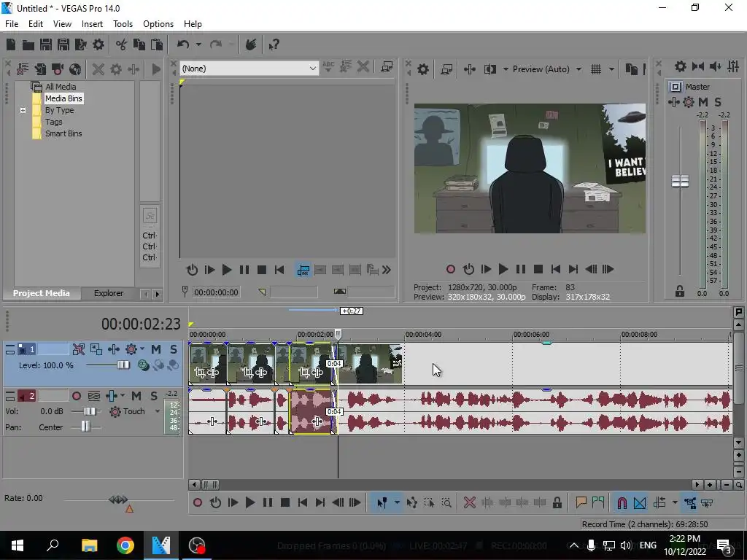747x560 pixels.
Task: Switch to the Explorer tab
Action: tap(109, 293)
